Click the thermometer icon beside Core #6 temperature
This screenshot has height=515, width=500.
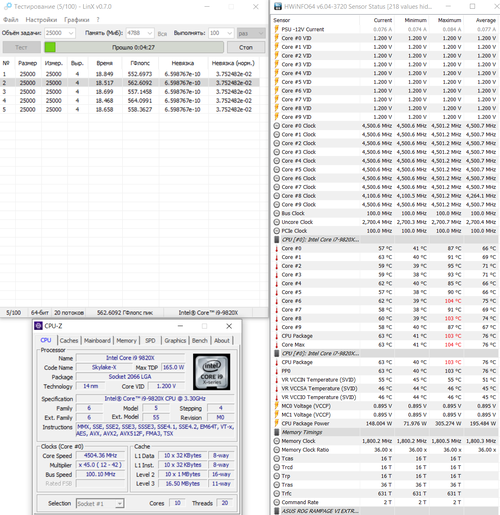click(x=276, y=301)
